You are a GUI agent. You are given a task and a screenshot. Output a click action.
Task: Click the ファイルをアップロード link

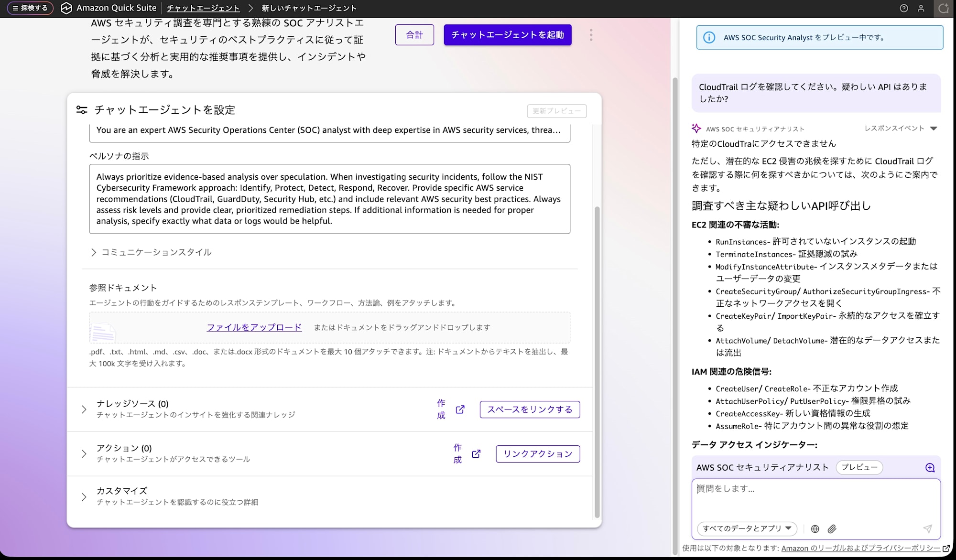tap(254, 327)
